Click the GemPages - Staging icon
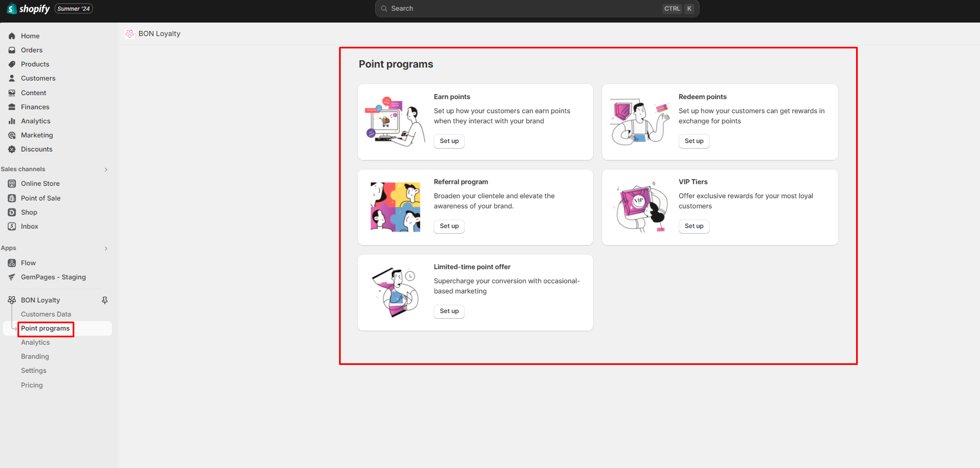Screen dimensions: 980x468 (x=12, y=277)
